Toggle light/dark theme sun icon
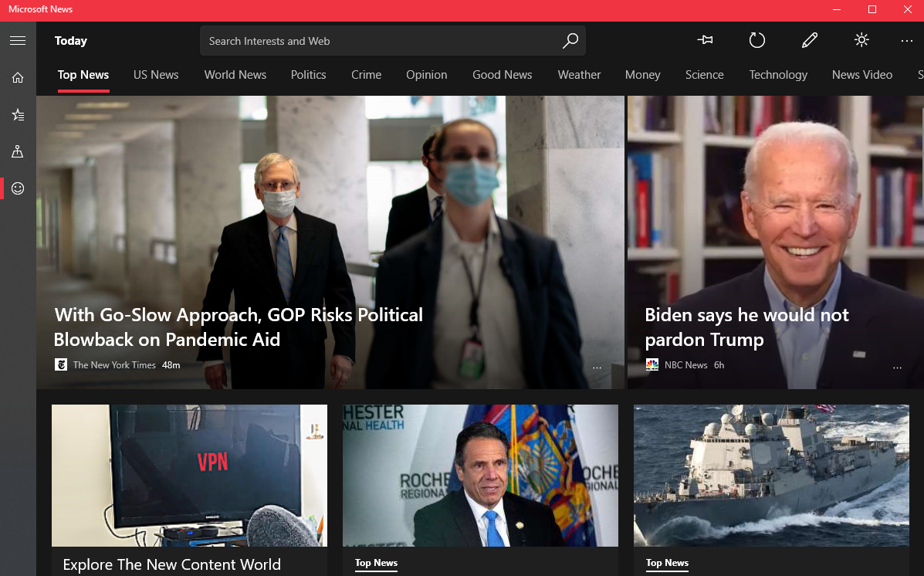The image size is (924, 576). [x=861, y=41]
